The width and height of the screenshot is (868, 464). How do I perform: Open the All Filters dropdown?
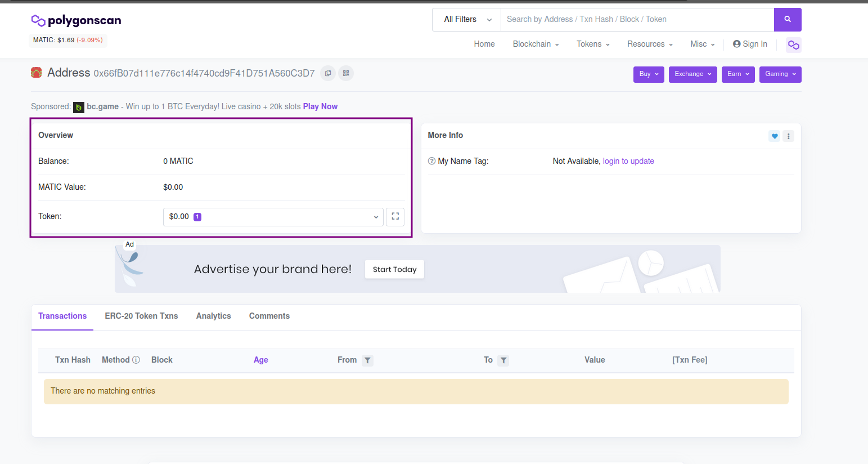point(466,20)
